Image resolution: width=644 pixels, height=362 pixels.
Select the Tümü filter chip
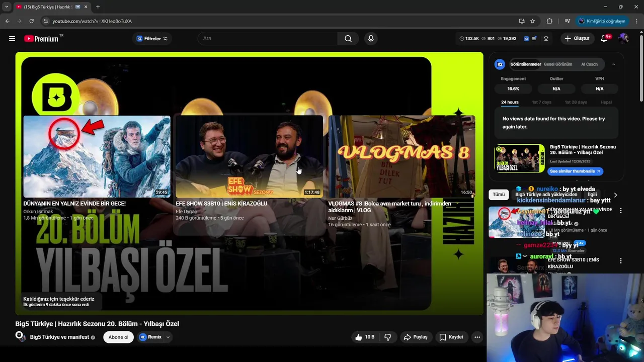(x=499, y=195)
